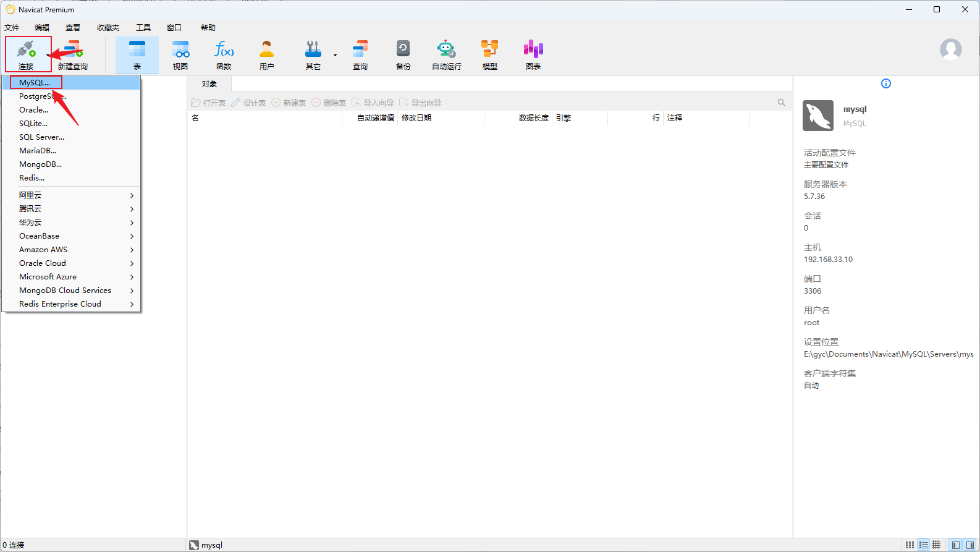This screenshot has height=552, width=980.
Task: Click 设计表 button
Action: tap(248, 103)
